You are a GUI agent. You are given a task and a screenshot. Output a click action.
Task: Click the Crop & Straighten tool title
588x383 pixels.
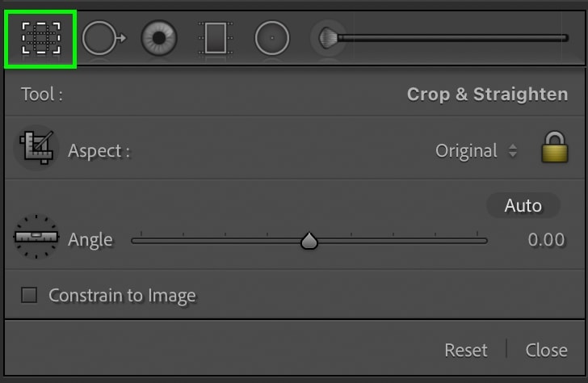click(x=488, y=95)
